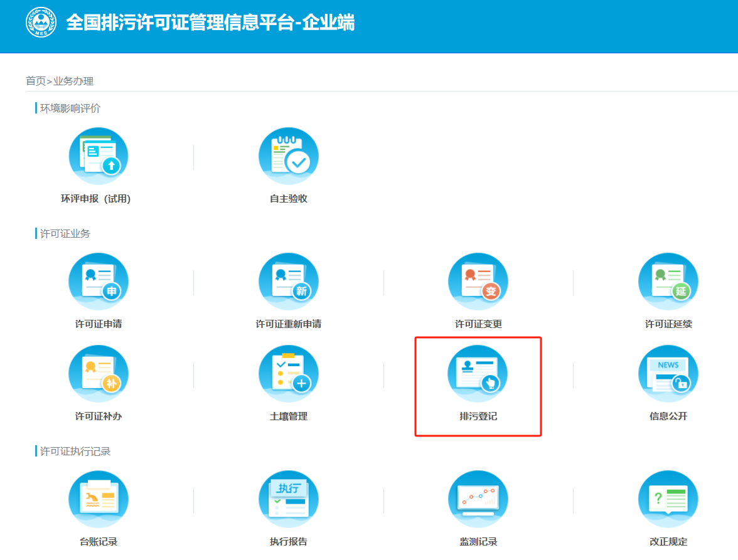Click the 许可证补办 icon
738x560 pixels.
[99, 374]
